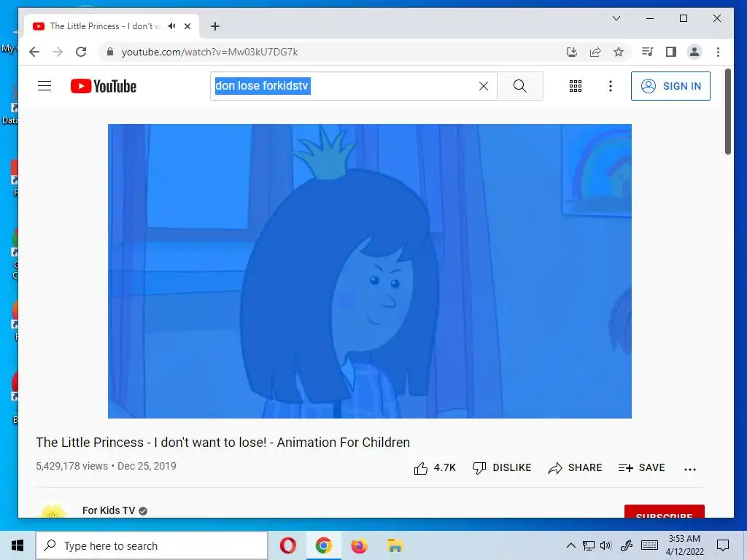The image size is (747, 560).
Task: Click the address bar URL
Action: [x=209, y=52]
